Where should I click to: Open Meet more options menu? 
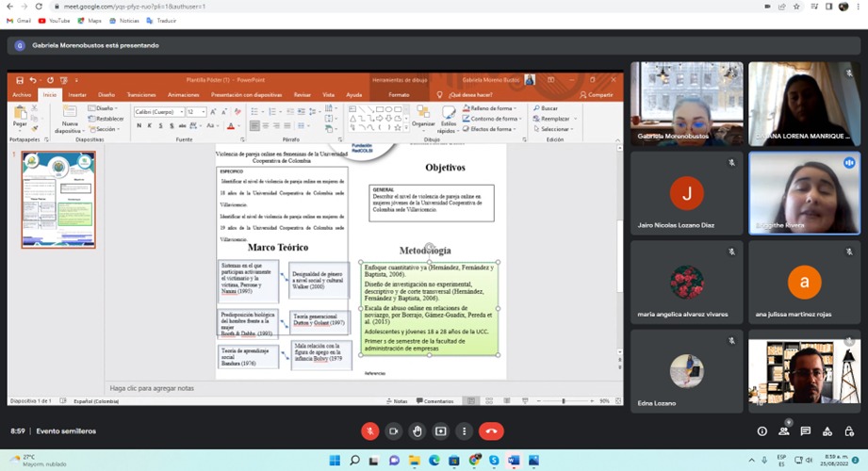point(465,431)
